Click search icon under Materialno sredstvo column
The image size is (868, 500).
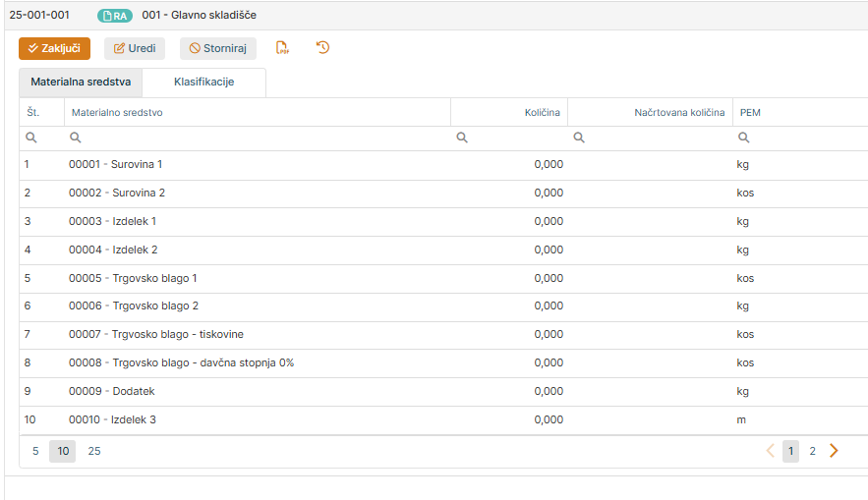[76, 139]
